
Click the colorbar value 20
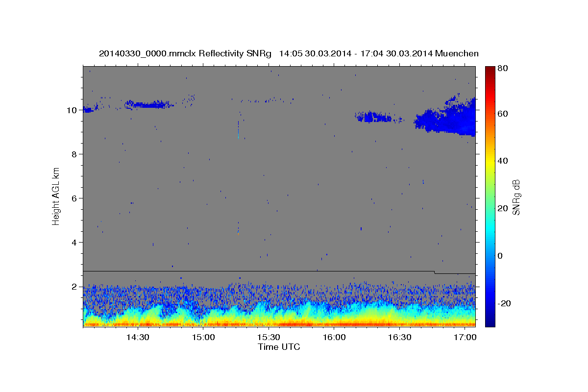click(504, 208)
